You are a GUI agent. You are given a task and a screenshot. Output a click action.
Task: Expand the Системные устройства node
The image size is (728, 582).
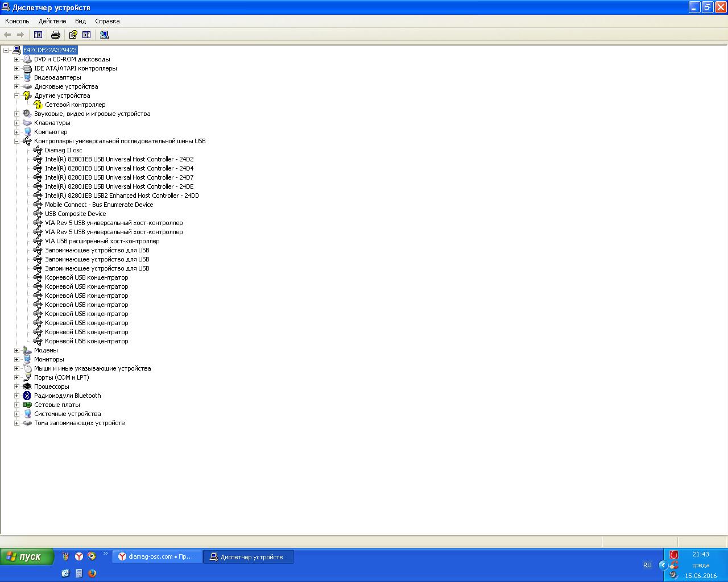(x=16, y=414)
